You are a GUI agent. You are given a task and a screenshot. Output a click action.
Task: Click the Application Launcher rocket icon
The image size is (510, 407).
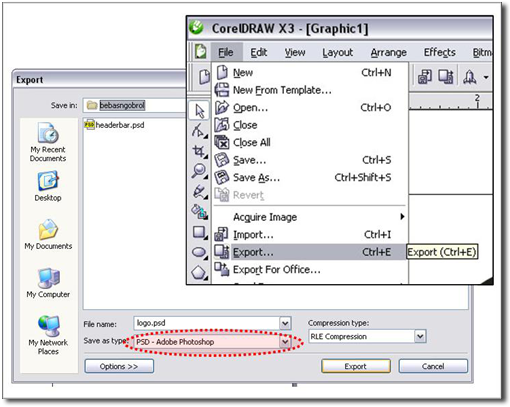click(x=470, y=77)
